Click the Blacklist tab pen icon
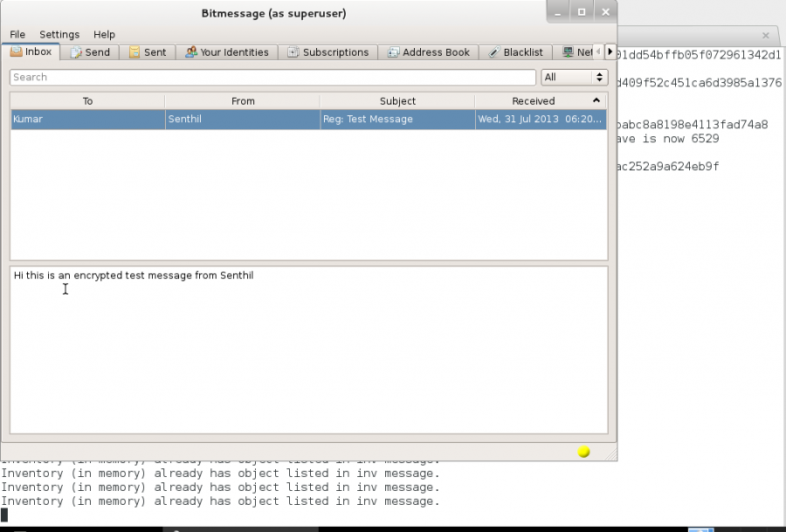This screenshot has width=786, height=532. tap(494, 52)
